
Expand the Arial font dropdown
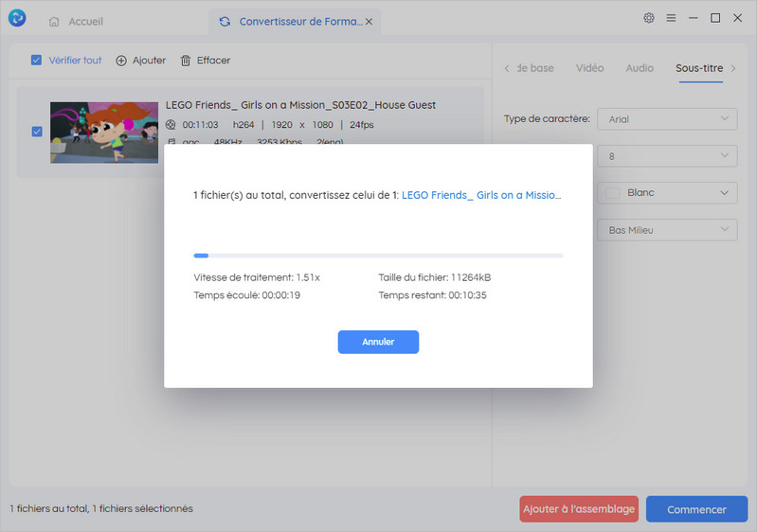667,119
